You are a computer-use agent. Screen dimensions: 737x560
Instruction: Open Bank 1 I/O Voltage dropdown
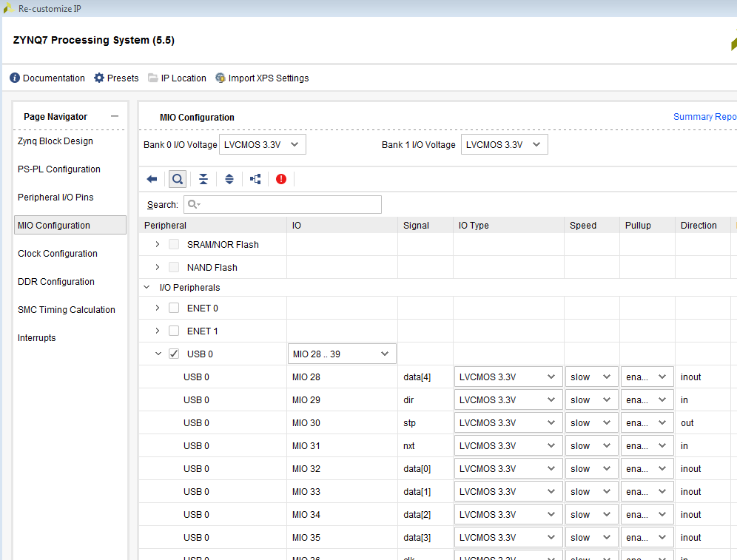pos(504,144)
